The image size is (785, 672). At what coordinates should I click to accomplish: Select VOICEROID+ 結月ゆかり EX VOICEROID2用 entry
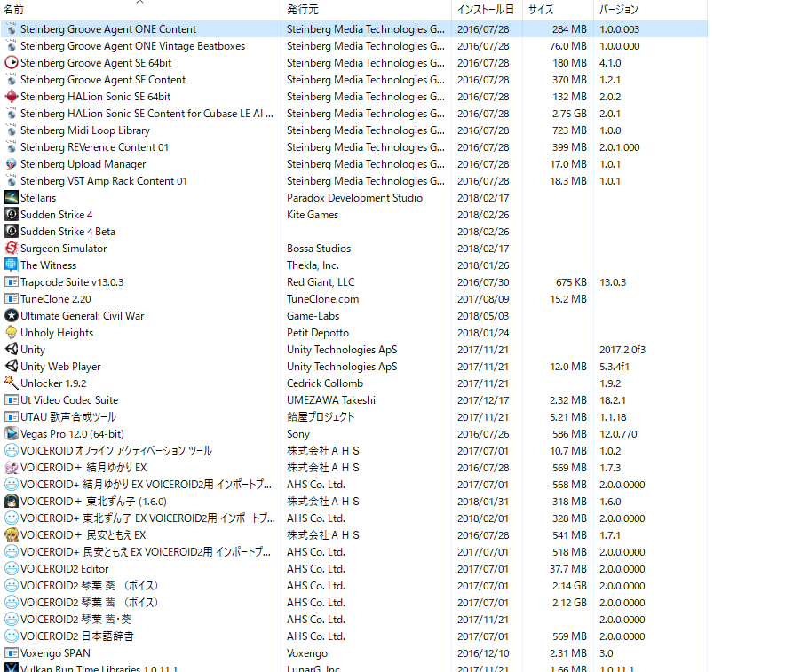[x=147, y=485]
